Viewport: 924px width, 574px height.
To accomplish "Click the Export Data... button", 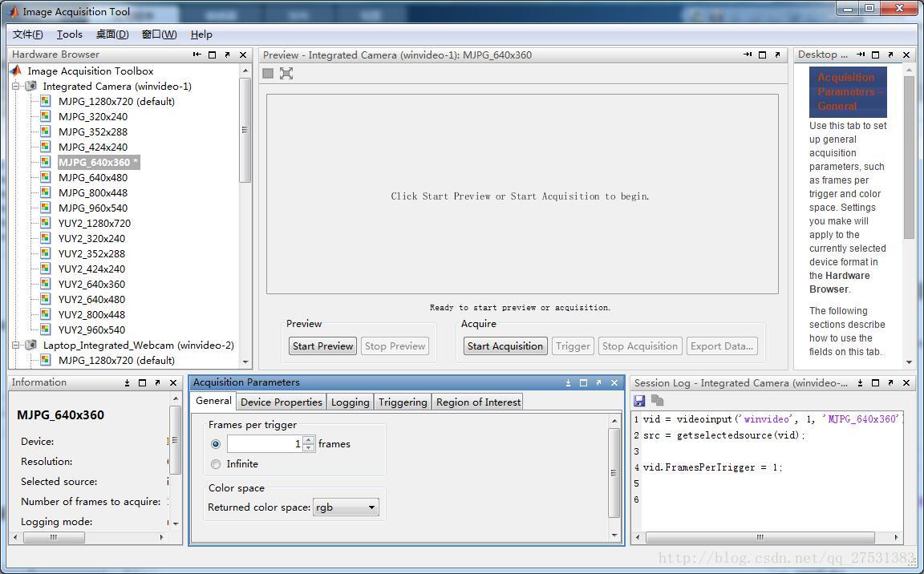I will tap(722, 346).
